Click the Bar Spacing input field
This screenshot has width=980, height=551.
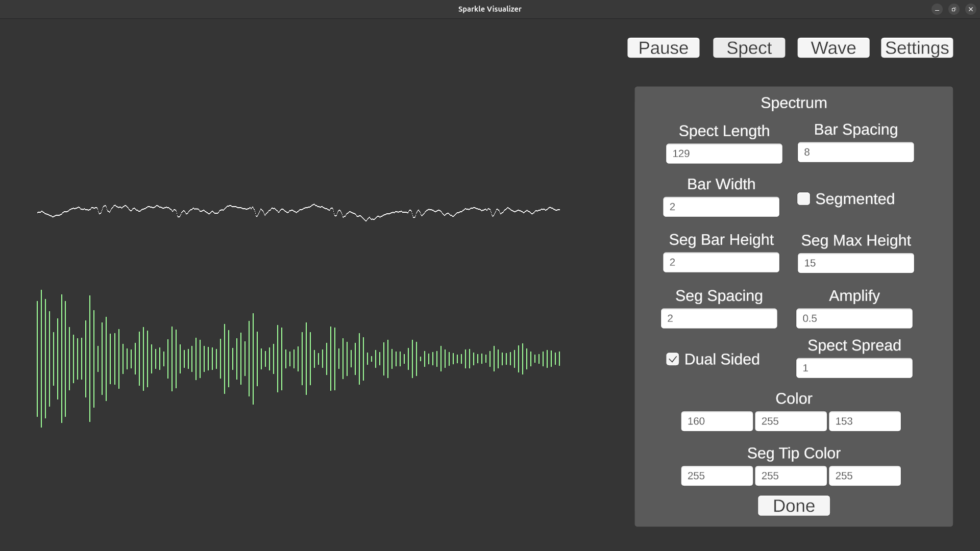(855, 152)
